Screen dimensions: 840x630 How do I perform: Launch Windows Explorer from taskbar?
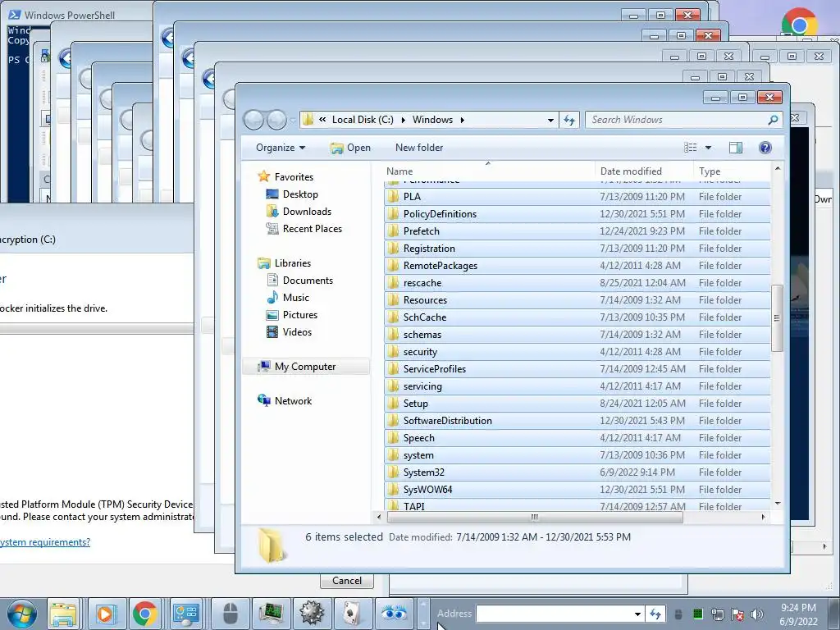[63, 614]
